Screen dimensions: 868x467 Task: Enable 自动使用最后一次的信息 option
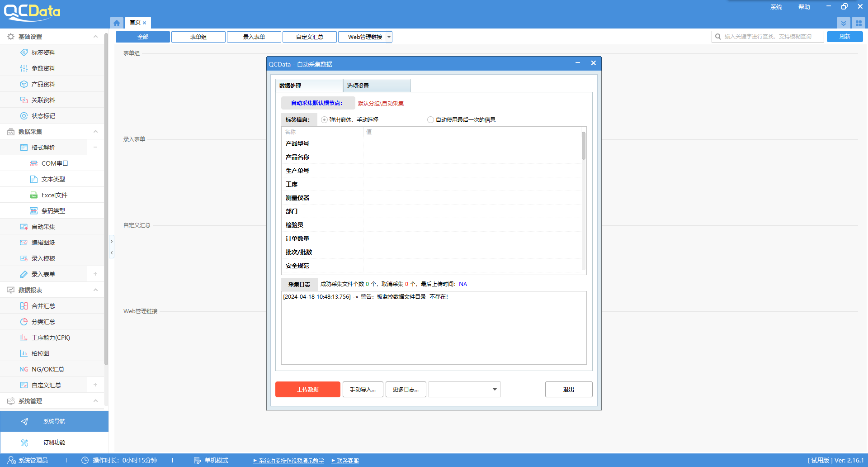click(x=430, y=119)
